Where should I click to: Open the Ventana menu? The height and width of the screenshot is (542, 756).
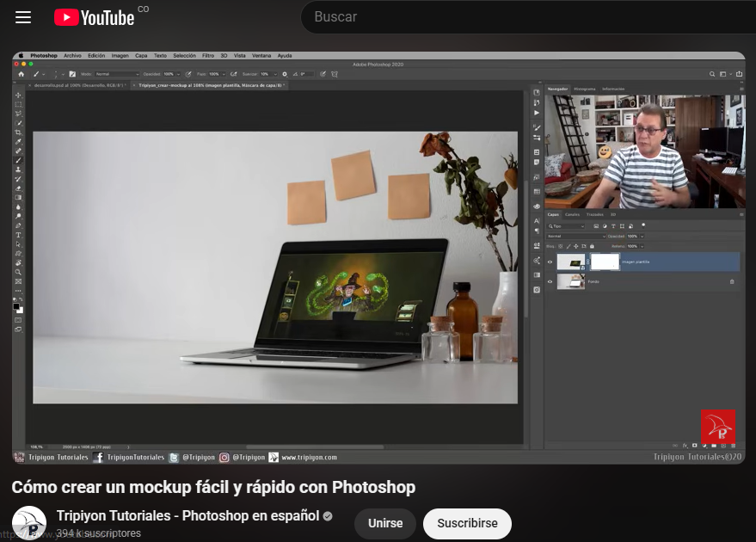tap(261, 55)
